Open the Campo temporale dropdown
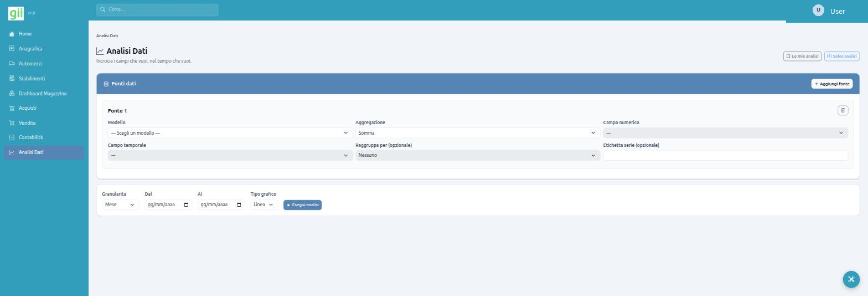This screenshot has width=868, height=296. [230, 155]
